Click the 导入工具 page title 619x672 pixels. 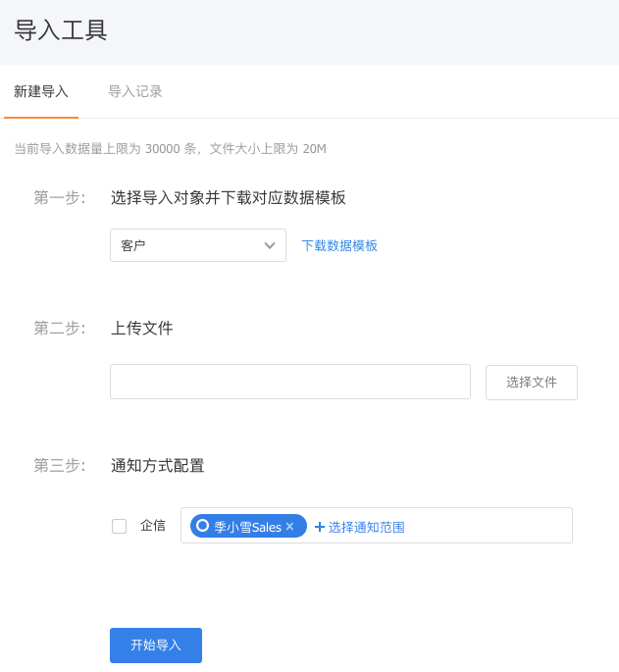(61, 30)
